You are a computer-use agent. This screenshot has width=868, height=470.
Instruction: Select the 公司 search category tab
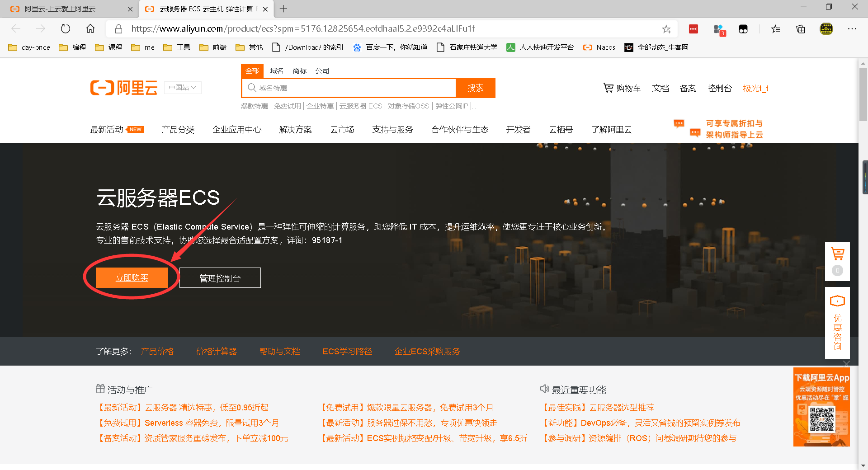click(322, 70)
